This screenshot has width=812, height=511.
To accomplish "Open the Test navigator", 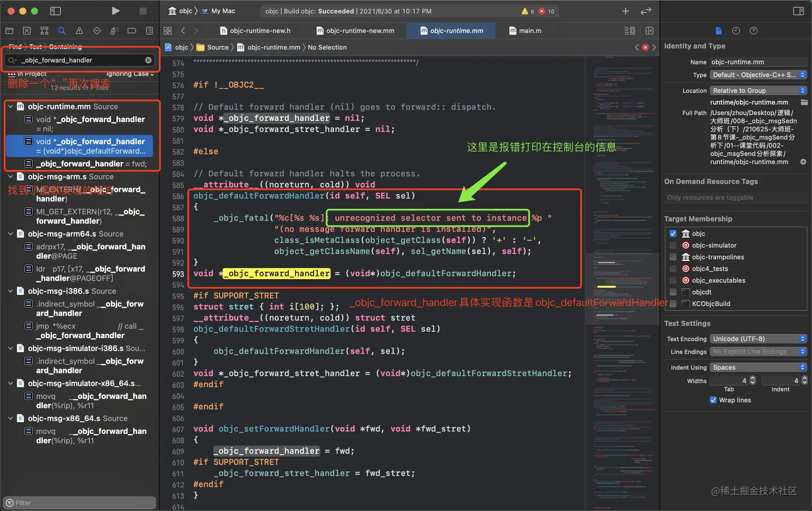I will (x=97, y=31).
